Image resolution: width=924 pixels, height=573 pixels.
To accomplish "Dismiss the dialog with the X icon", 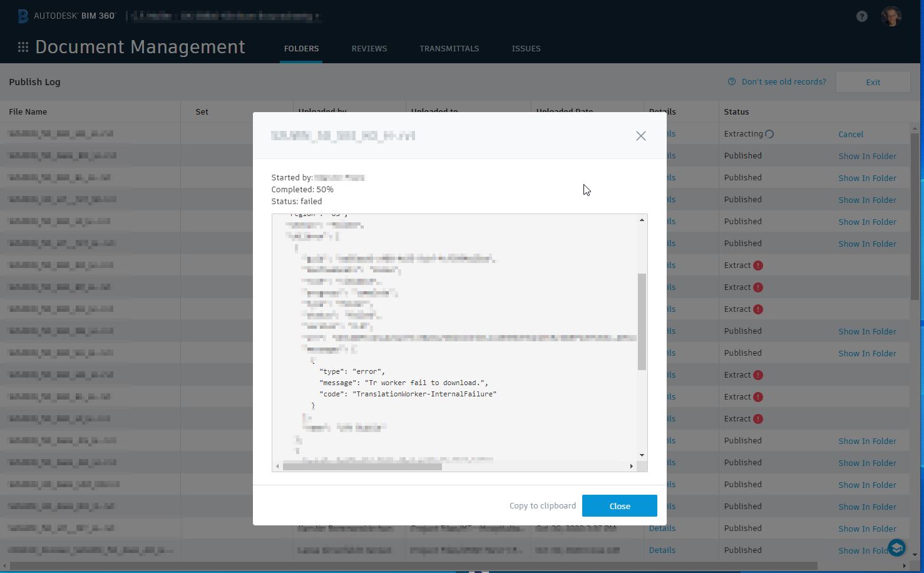I will tap(640, 135).
